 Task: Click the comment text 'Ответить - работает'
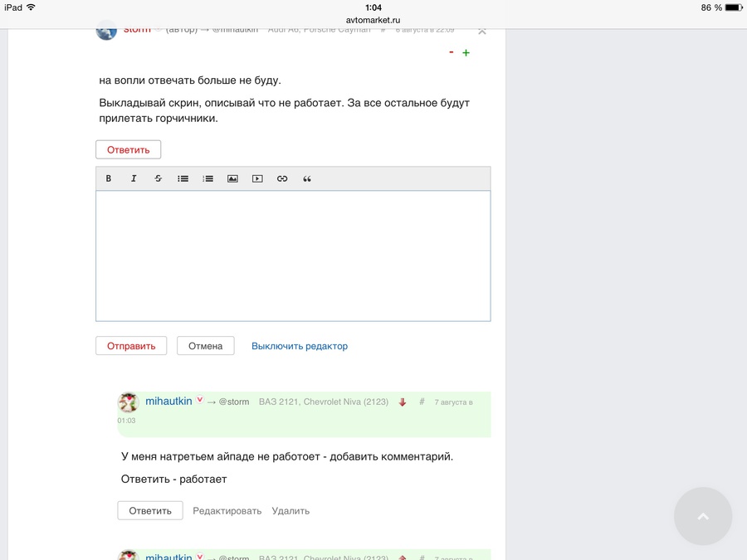click(174, 479)
